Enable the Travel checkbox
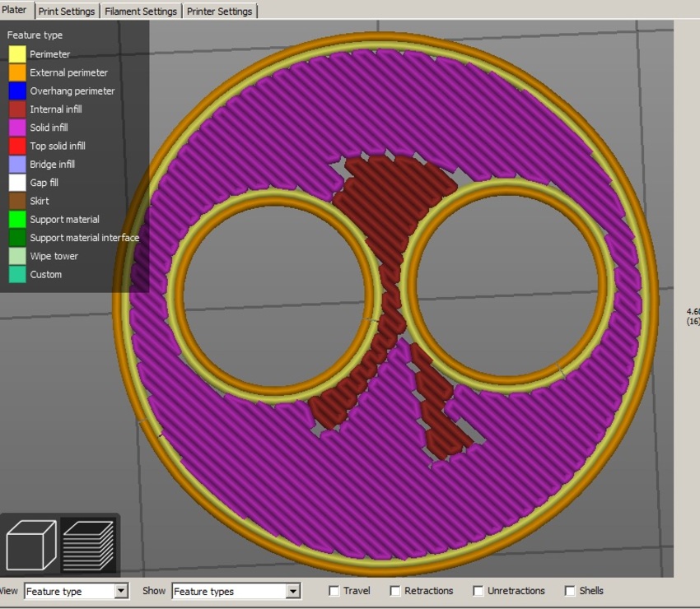This screenshot has height=609, width=700. pyautogui.click(x=334, y=591)
